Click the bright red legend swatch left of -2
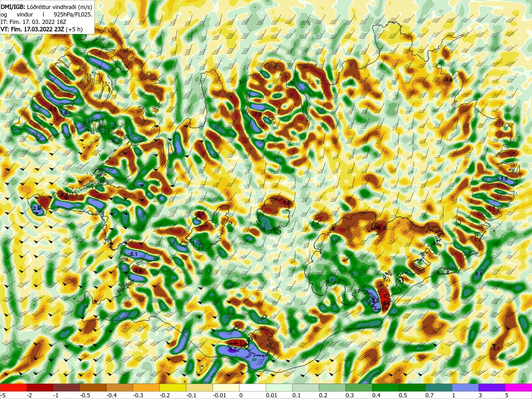The height and width of the screenshot is (399, 532). [13, 387]
